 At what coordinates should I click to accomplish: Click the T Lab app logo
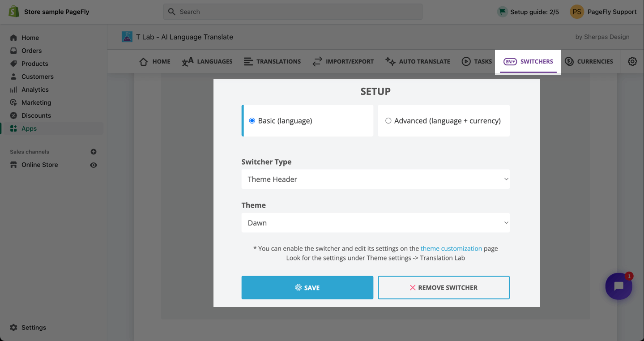pos(127,37)
